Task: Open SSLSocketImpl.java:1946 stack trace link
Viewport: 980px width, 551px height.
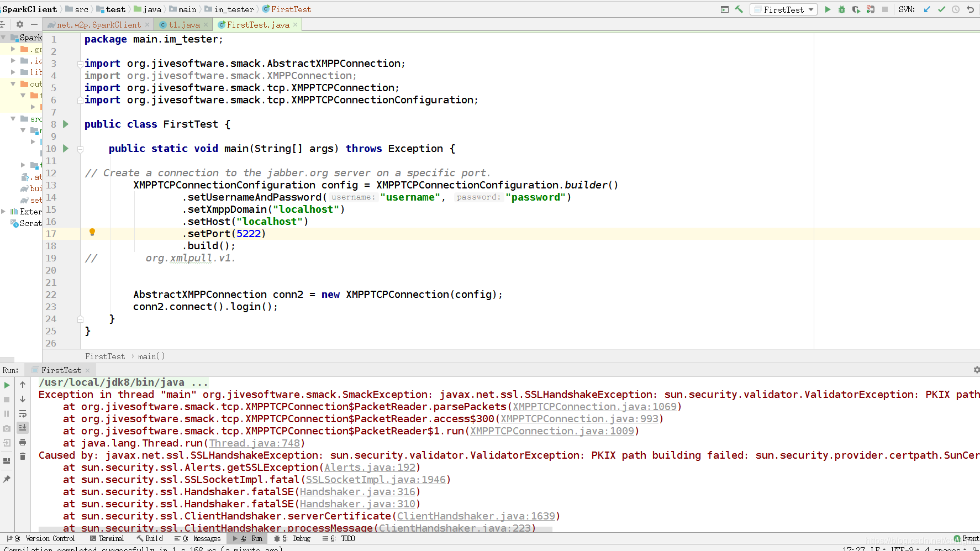Action: click(x=376, y=480)
